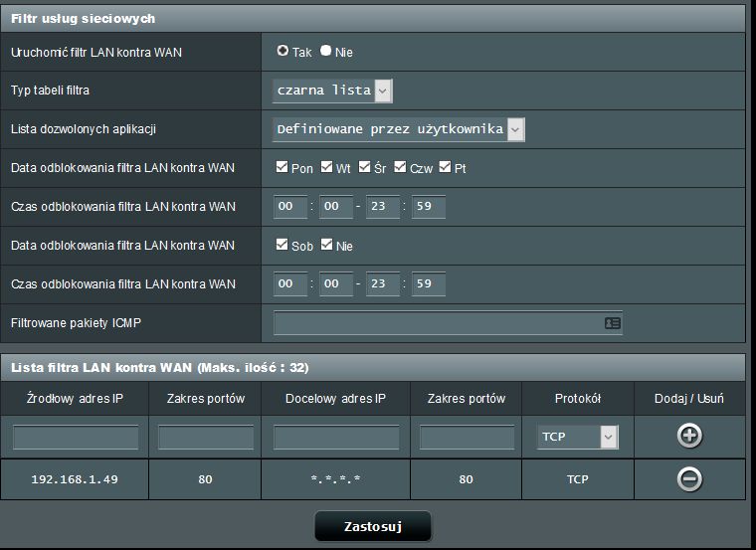Viewport: 756px width, 550px height.
Task: Click the TCP protocol cell in the filter row
Action: tap(578, 479)
